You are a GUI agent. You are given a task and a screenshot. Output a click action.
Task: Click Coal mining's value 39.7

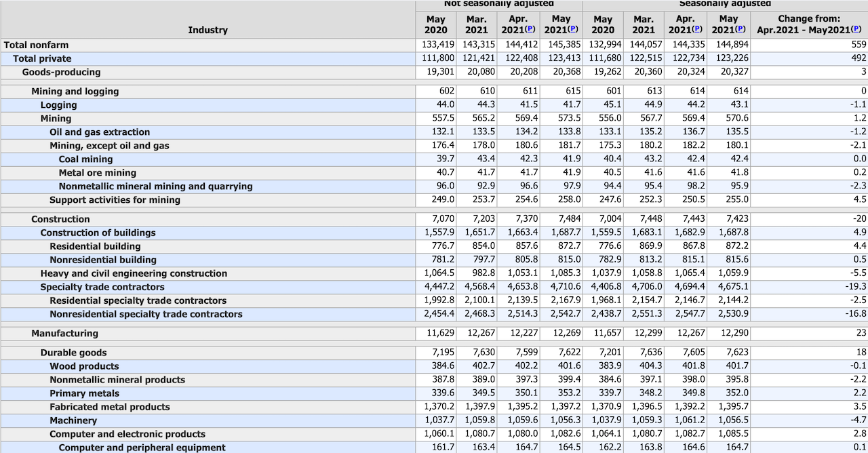(446, 159)
